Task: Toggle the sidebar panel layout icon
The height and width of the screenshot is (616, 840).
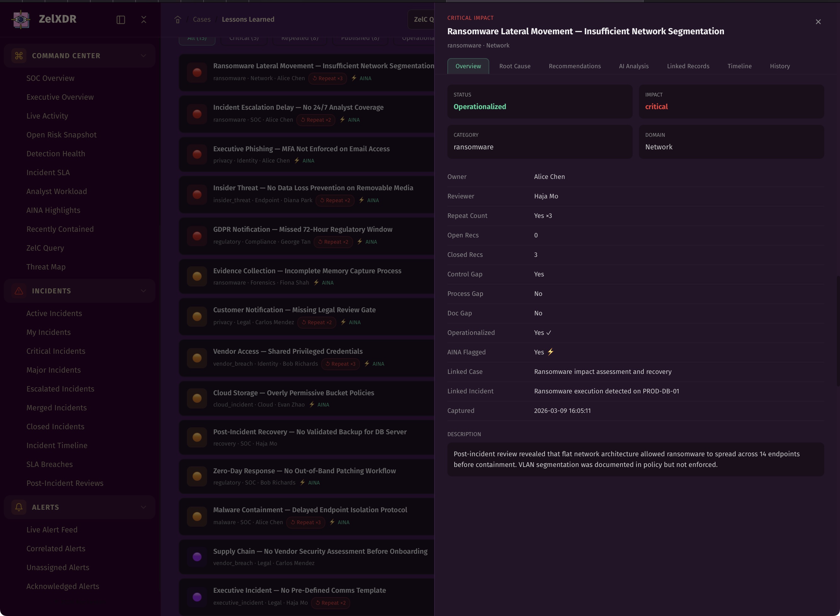Action: 120,20
